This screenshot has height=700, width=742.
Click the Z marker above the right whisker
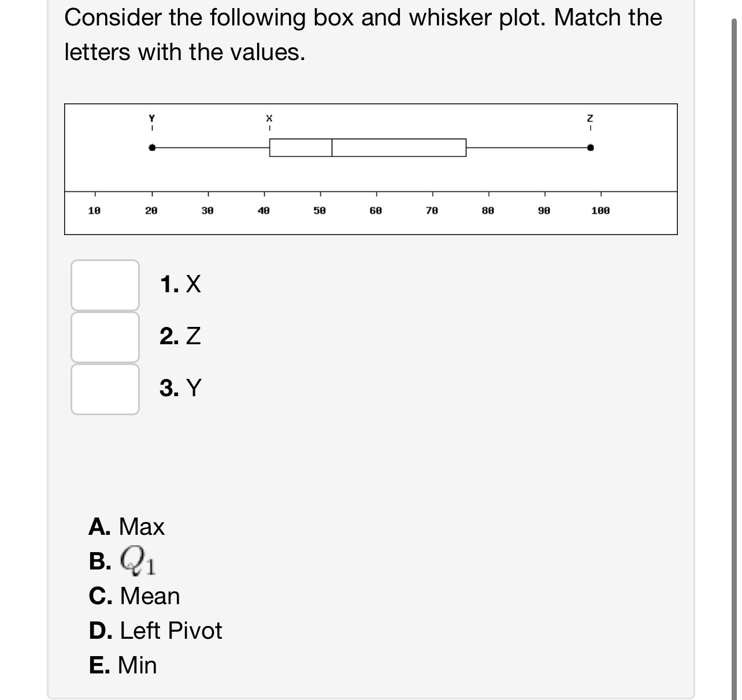click(589, 120)
